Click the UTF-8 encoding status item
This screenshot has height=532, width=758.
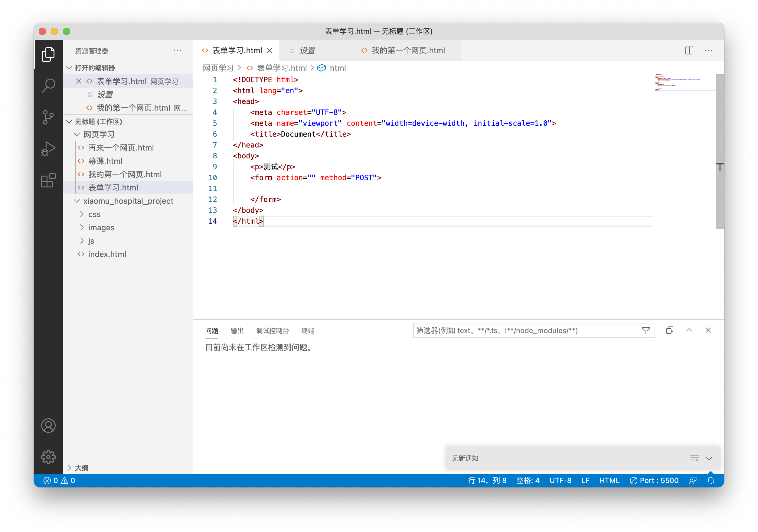tap(560, 481)
